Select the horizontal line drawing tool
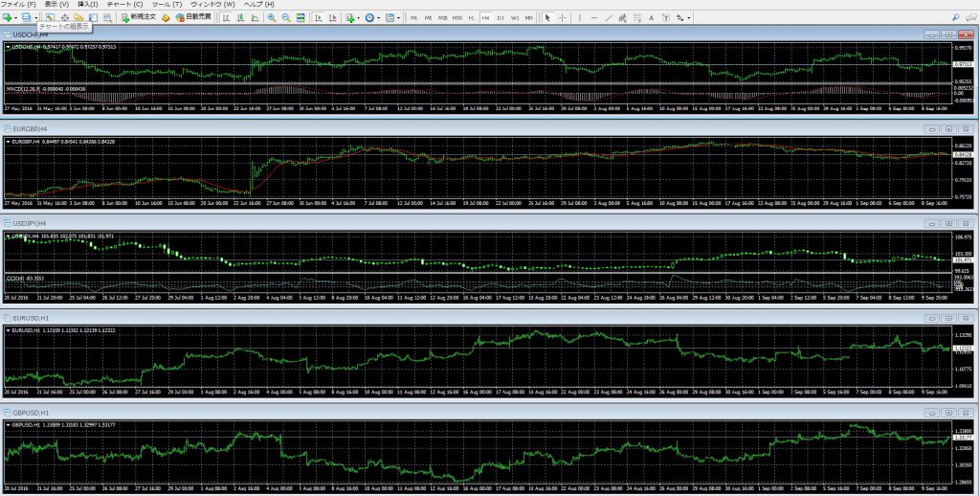 (x=593, y=17)
